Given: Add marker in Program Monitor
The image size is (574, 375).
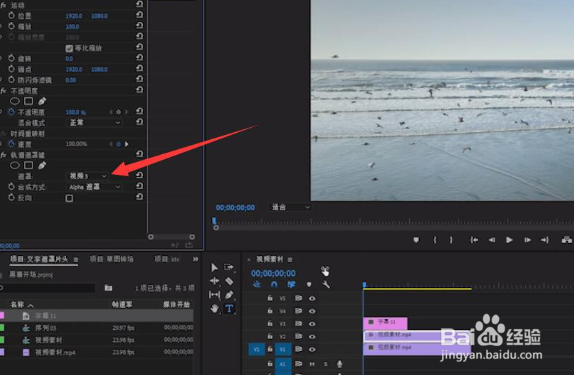Looking at the screenshot, I should tap(416, 240).
